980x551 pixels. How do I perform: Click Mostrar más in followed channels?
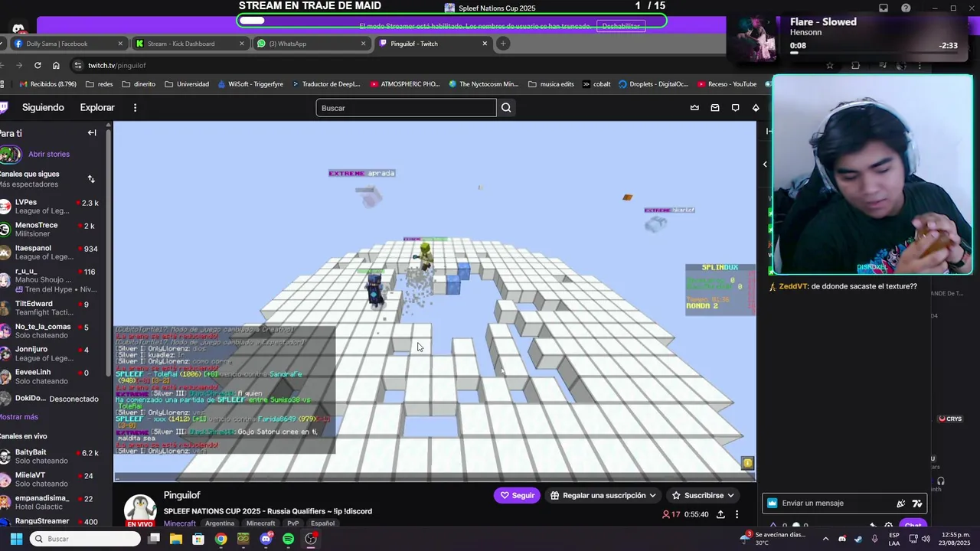[19, 417]
